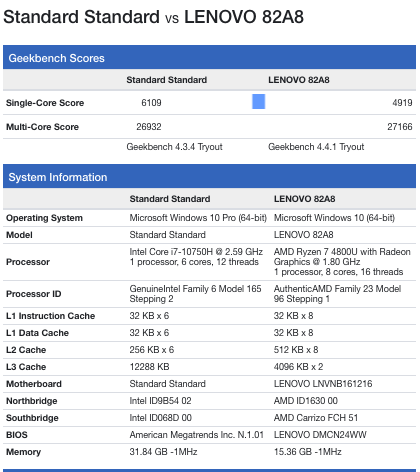The height and width of the screenshot is (472, 420).
Task: Click LENOVO DMCN24WW BIOS value
Action: click(x=320, y=435)
